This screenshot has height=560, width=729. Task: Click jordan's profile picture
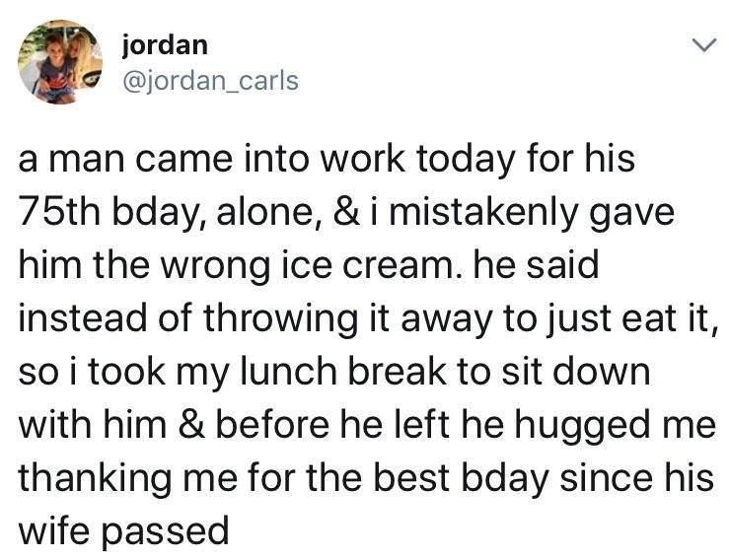tap(61, 61)
